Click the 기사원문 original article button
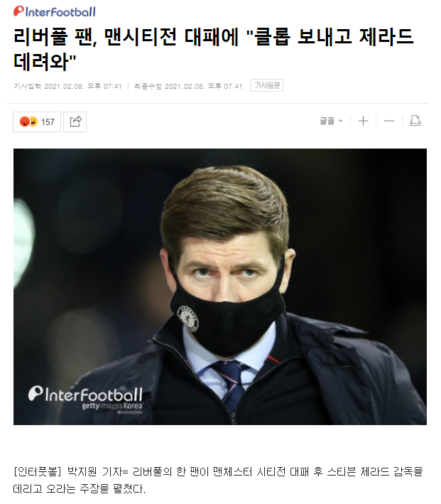 [x=267, y=85]
